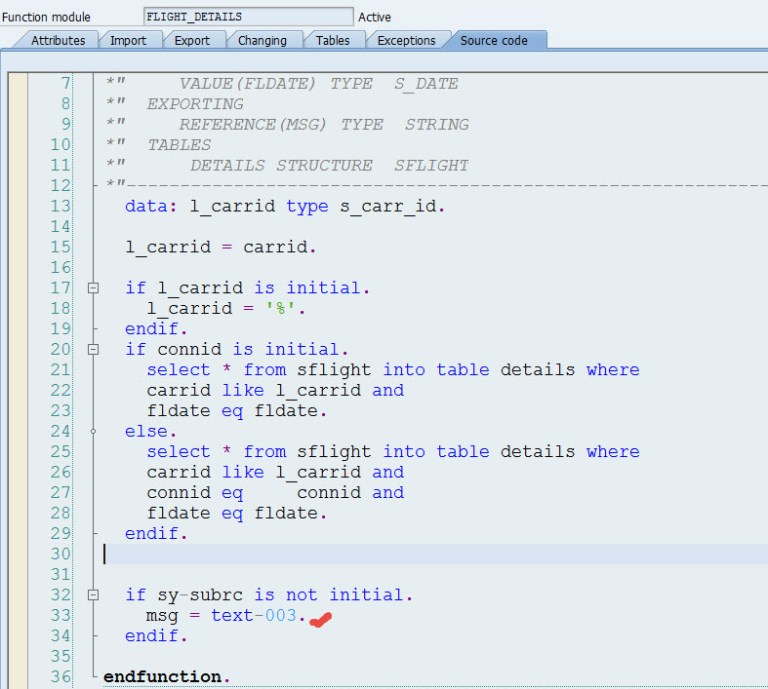Fold the 'if sy-subrc is not initial' block
This screenshot has width=768, height=689.
click(x=93, y=595)
